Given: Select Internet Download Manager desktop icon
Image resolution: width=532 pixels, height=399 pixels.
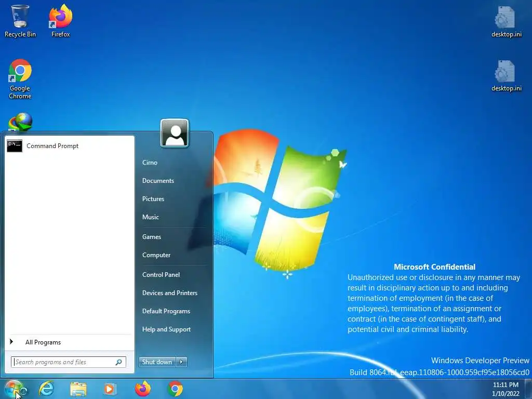Looking at the screenshot, I should pos(20,122).
